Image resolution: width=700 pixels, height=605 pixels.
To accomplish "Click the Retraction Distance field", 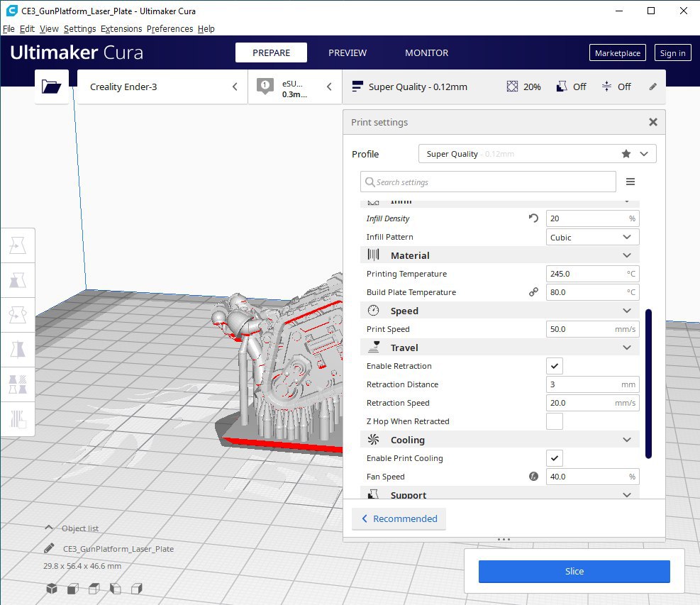I will coord(592,384).
